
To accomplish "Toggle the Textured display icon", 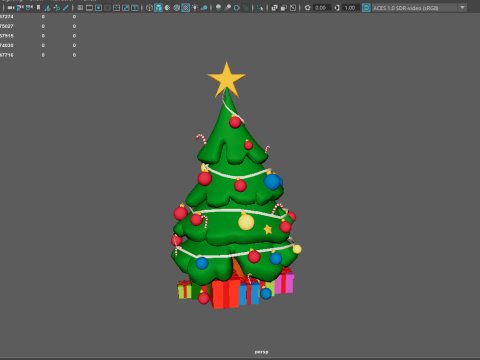I will click(x=186, y=8).
